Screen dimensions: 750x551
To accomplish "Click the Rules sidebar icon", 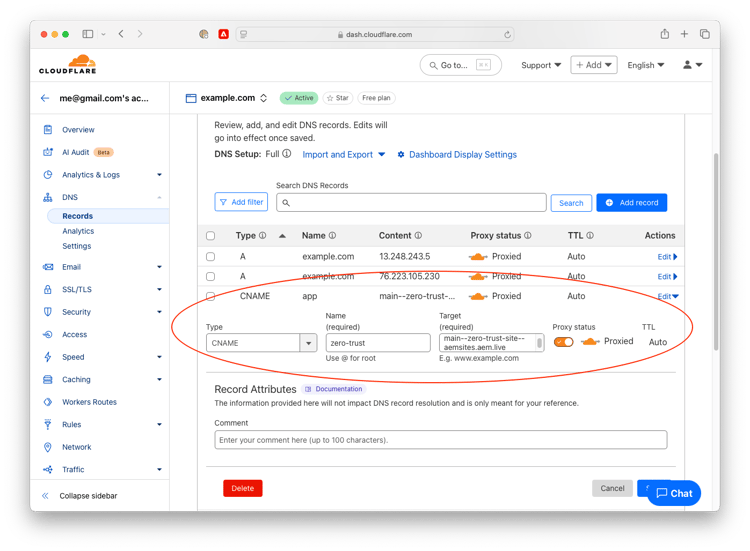I will click(x=48, y=424).
